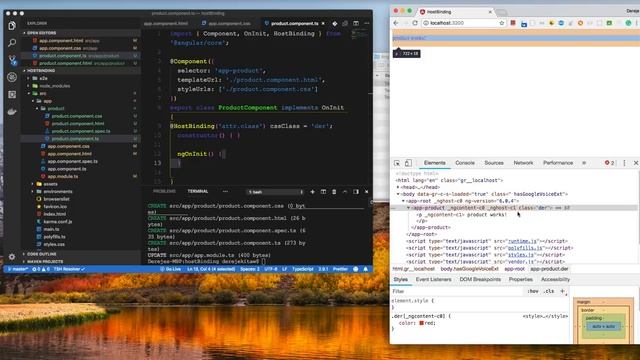640x360 pixels.
Task: Click the Split Editor icon in the editor toolbar
Action: 356,23
